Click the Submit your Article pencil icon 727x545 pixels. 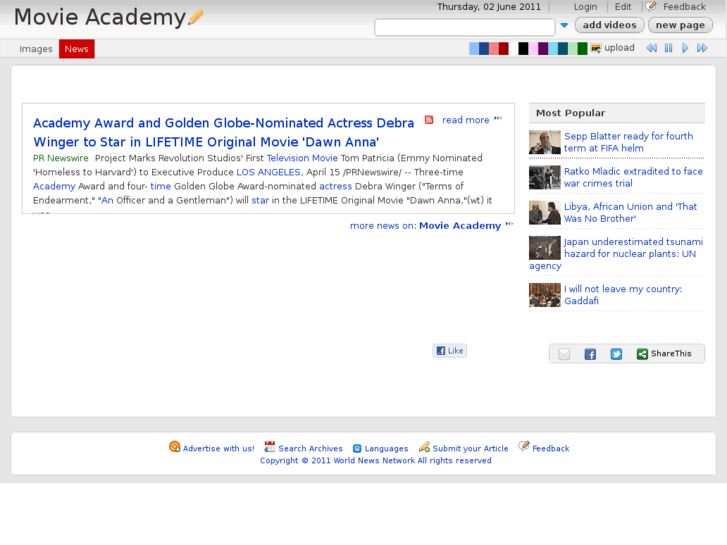coord(424,447)
